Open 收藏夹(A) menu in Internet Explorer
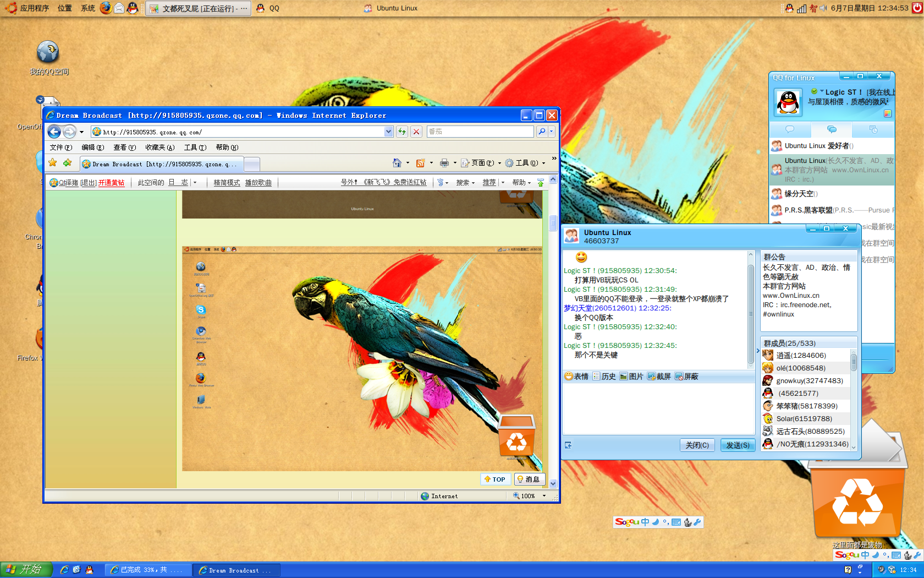Screen dimensions: 924x578 (160, 148)
